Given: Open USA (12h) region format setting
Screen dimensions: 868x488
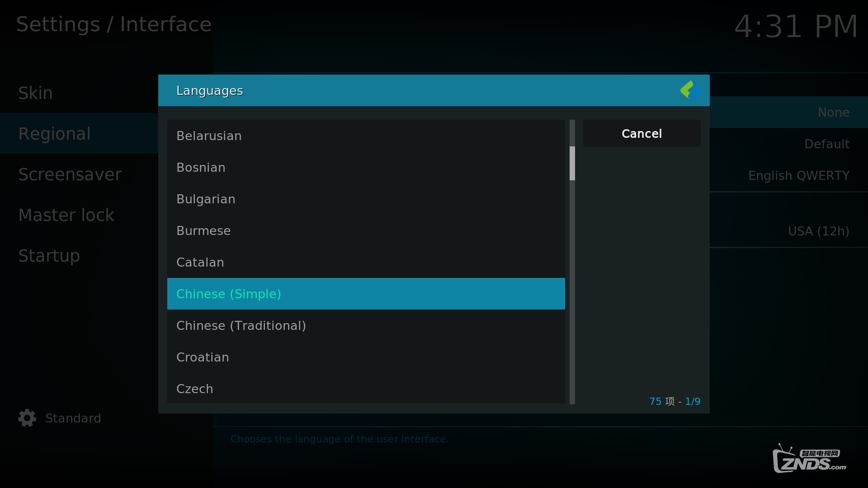Looking at the screenshot, I should click(x=818, y=231).
